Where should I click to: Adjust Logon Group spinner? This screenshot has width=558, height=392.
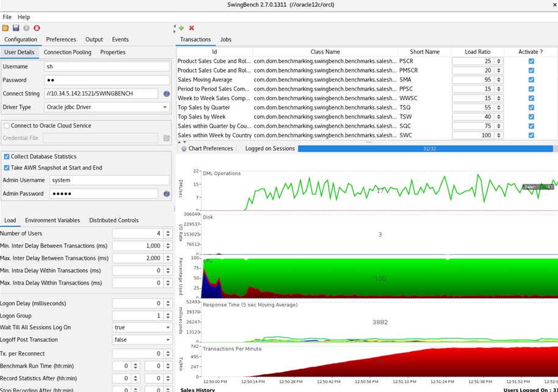tap(168, 316)
